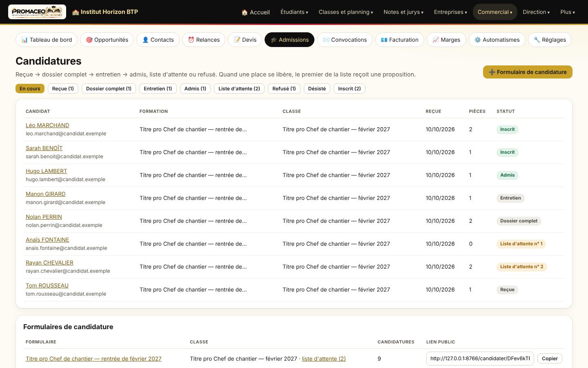Open the Plus dropdown menu

(x=568, y=12)
